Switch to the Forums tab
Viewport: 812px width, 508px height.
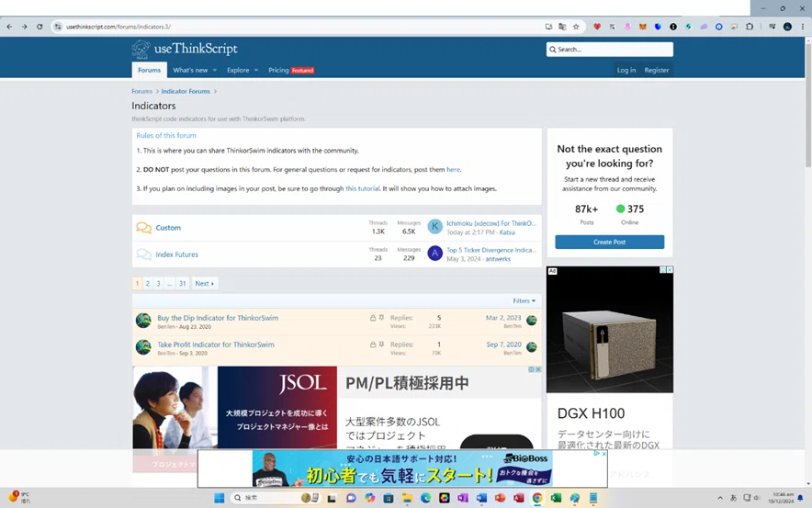point(149,70)
